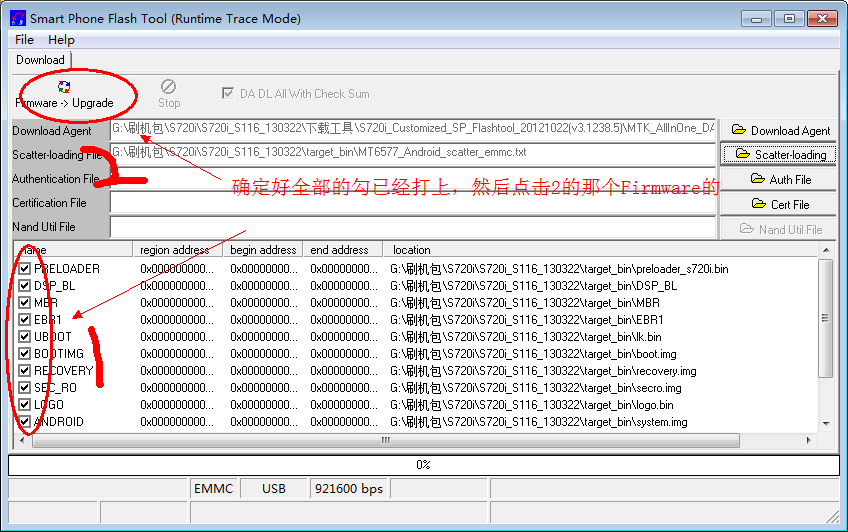Click the location column header
Image resolution: width=848 pixels, height=532 pixels.
click(x=600, y=250)
